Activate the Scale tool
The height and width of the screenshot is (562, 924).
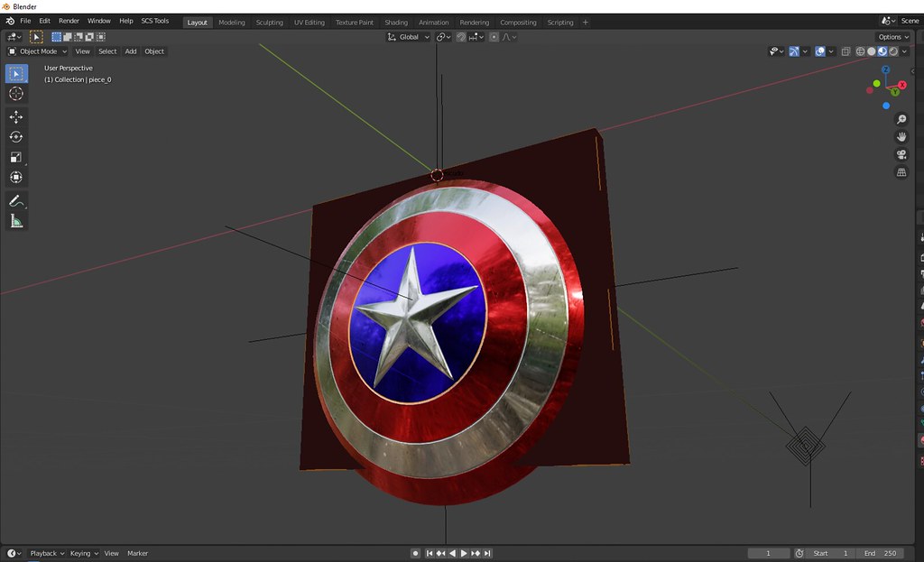(16, 156)
